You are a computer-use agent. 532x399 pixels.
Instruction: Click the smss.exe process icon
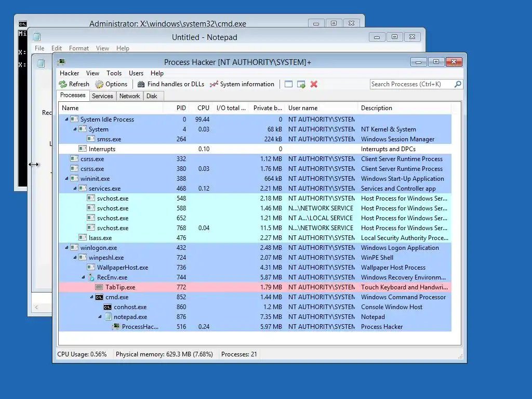coord(91,139)
